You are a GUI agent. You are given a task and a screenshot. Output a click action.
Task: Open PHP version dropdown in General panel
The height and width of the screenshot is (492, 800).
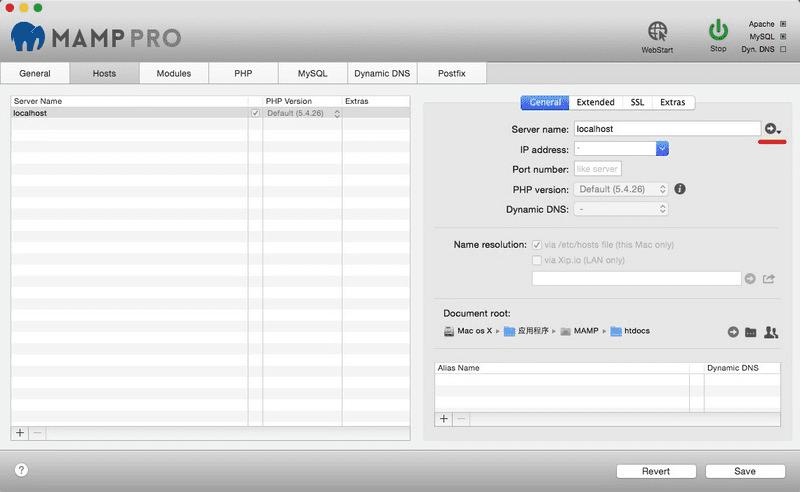pyautogui.click(x=621, y=189)
